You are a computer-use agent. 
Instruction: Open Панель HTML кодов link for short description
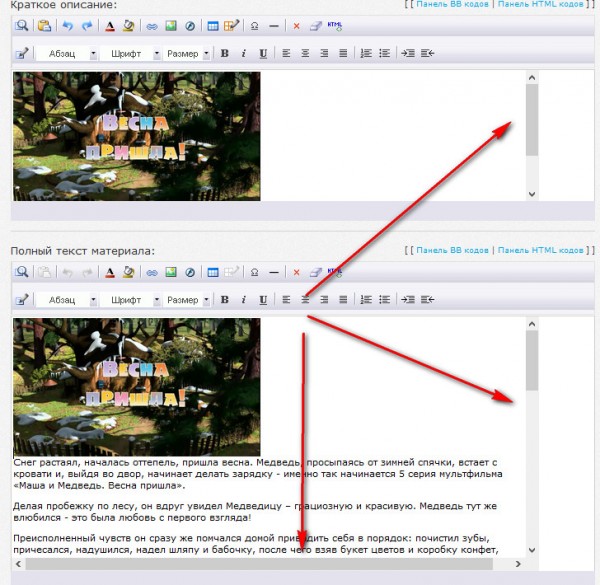coord(540,4)
